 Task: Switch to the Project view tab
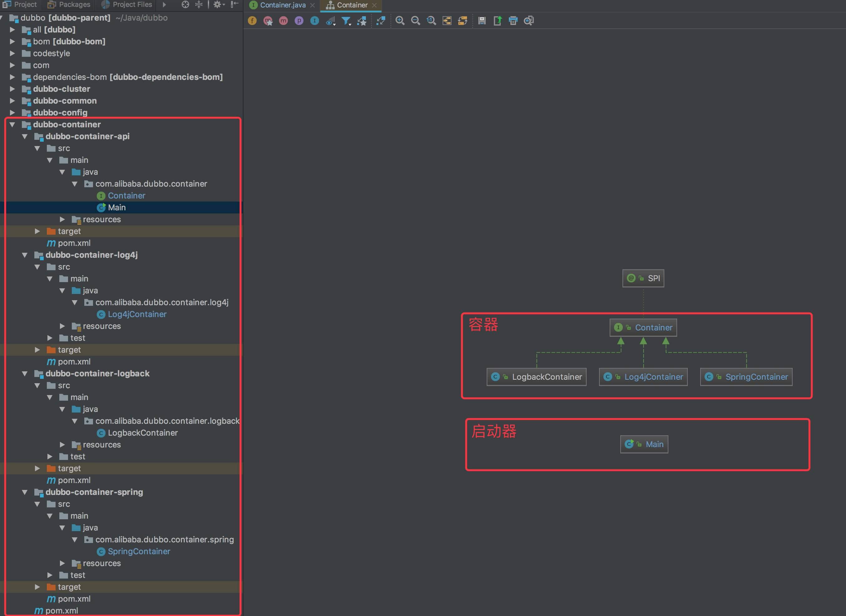click(x=20, y=4)
